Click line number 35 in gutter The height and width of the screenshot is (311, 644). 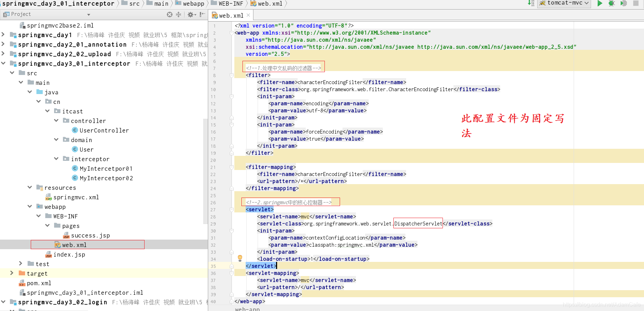pyautogui.click(x=213, y=266)
